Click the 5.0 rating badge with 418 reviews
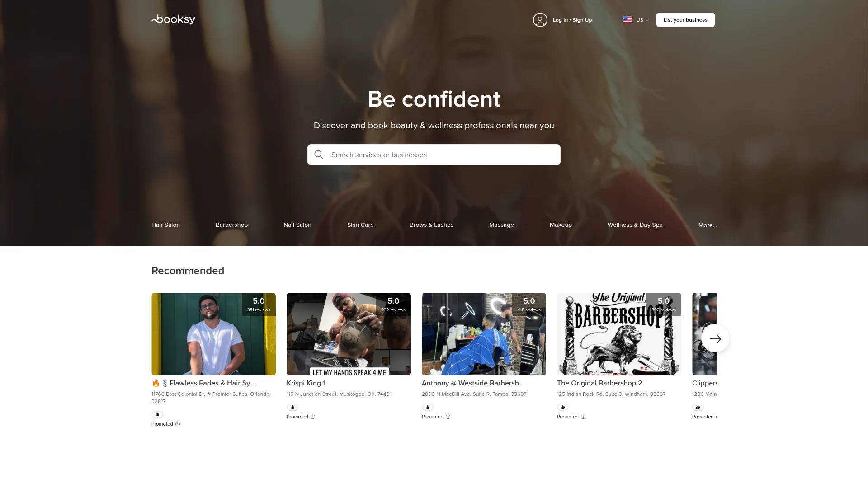This screenshot has width=868, height=488. [529, 305]
